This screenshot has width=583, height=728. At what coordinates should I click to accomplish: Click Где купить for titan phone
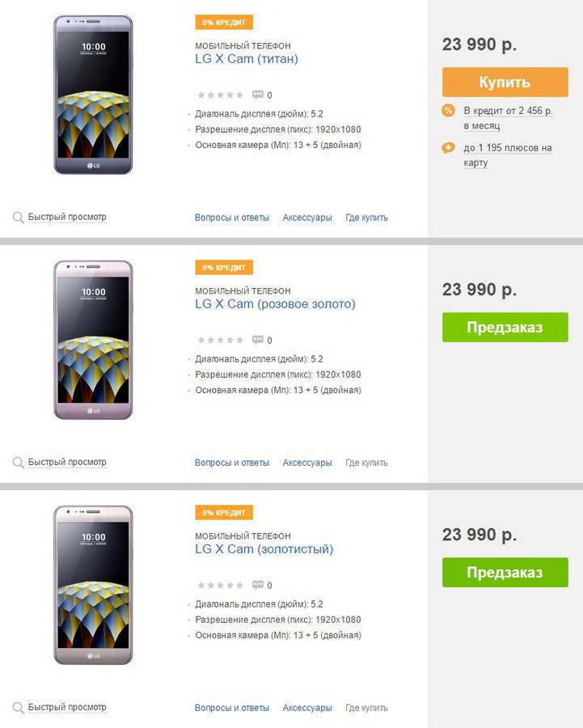366,218
